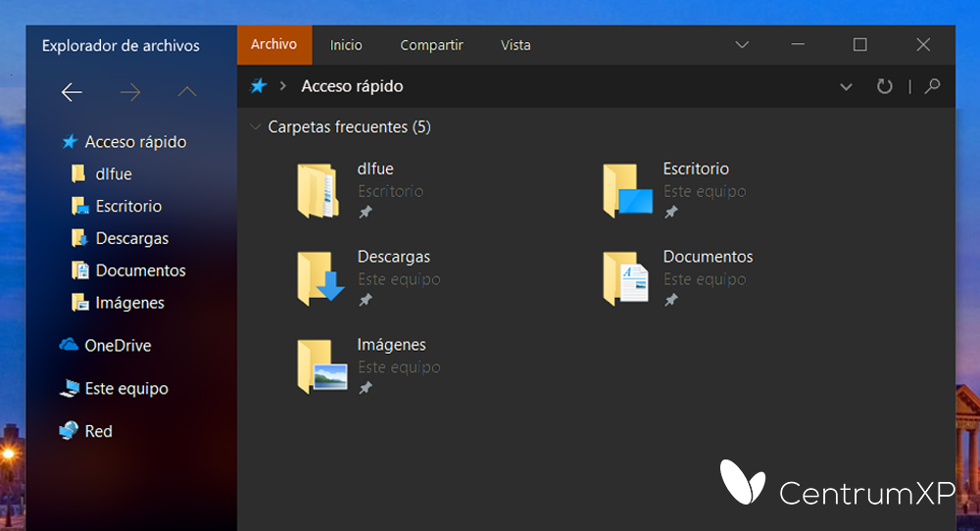Screen dimensions: 980x531
Task: Go back with the left arrow
Action: pos(72,92)
